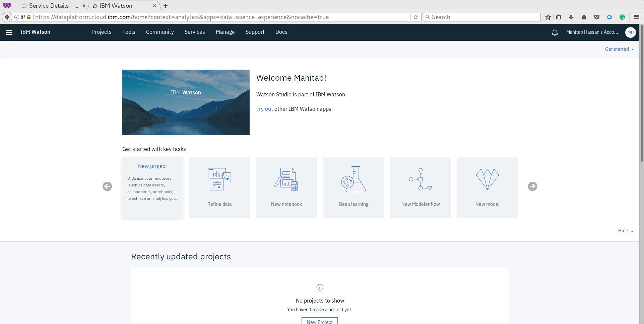Close the IBM Watson tab
The image size is (644, 324).
154,6
